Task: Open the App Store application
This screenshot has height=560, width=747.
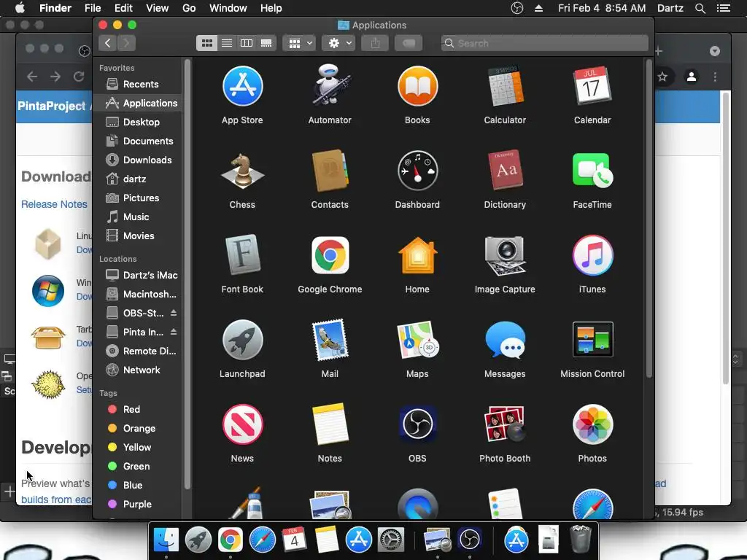Action: [x=242, y=87]
